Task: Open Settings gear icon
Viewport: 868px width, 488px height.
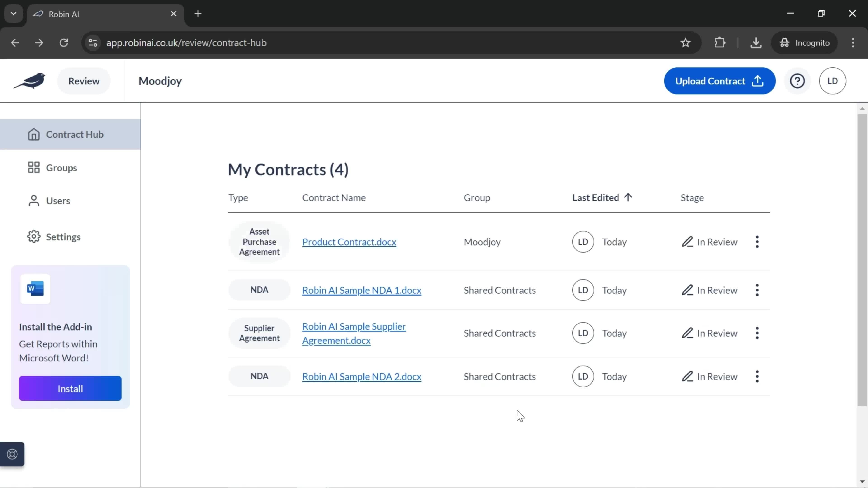Action: (x=33, y=237)
